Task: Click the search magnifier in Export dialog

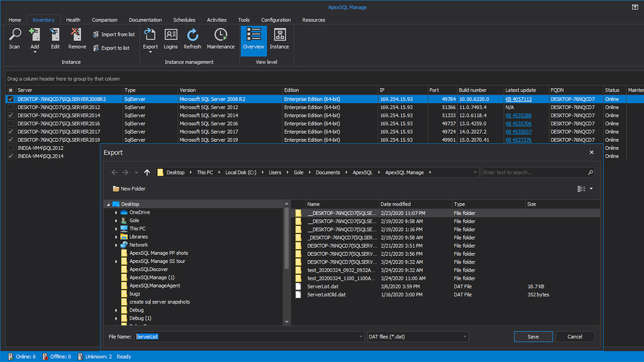Action: (590, 173)
